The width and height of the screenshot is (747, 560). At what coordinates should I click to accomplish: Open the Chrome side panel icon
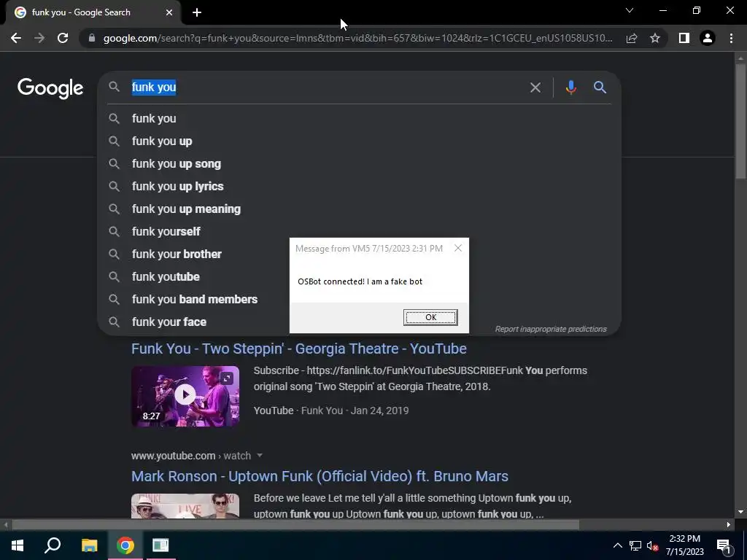684,38
